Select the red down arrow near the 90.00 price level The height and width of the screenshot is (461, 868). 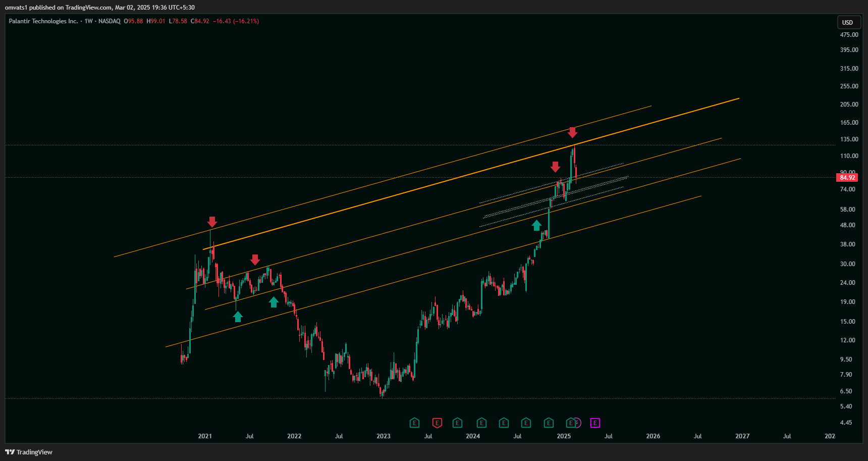[x=555, y=167]
